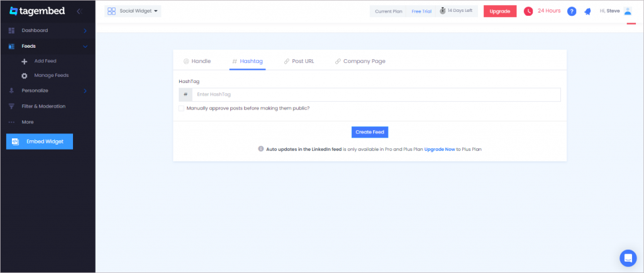Click the Current Plan label
Screen dimensions: 644x273
point(389,11)
